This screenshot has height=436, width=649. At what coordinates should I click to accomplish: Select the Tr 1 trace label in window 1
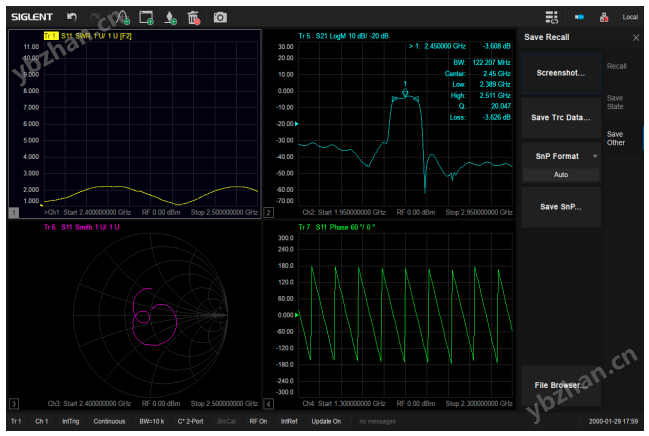[x=51, y=36]
